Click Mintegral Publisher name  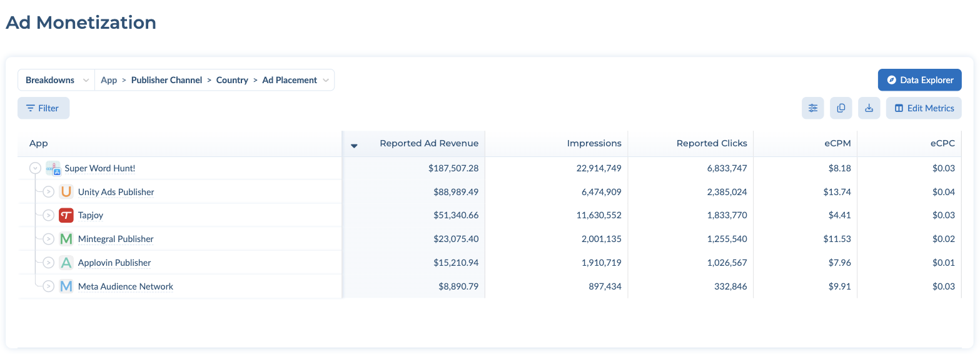[116, 239]
